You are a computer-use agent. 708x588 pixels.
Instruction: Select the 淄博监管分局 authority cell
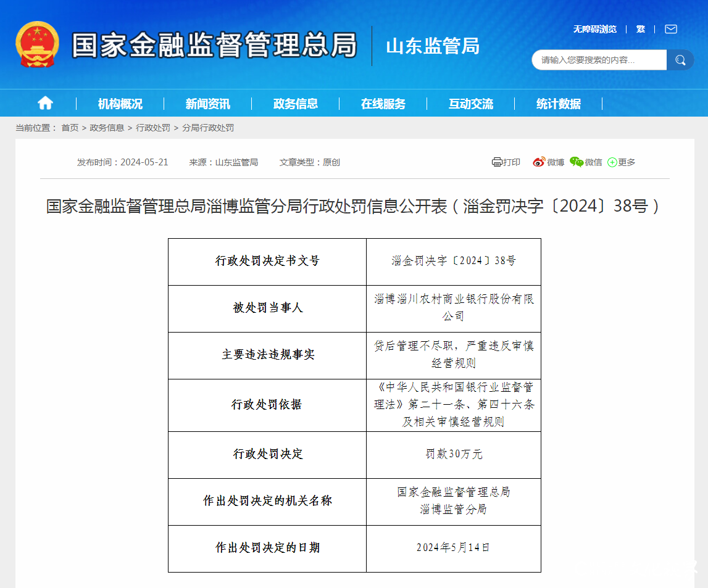(x=453, y=502)
